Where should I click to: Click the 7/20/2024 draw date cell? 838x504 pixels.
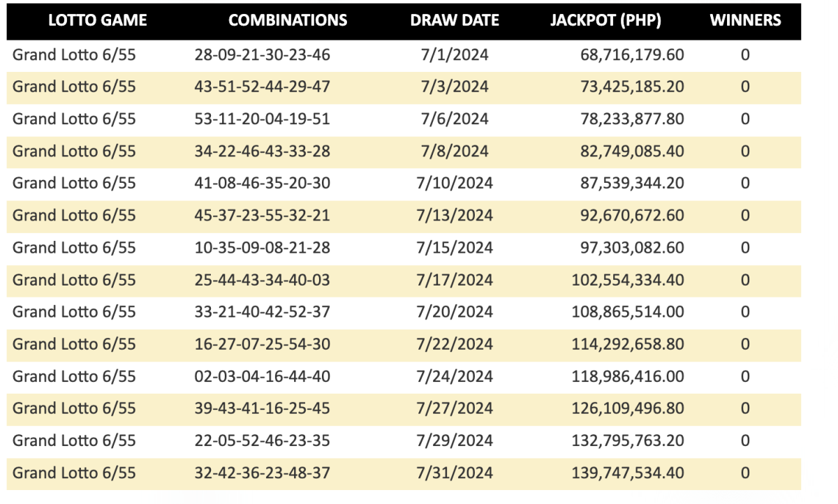455,312
